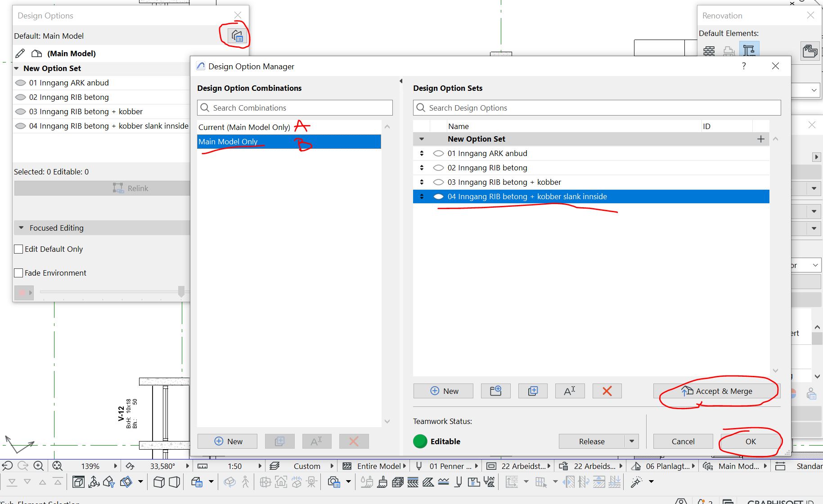The image size is (823, 504).
Task: Click the zoom in magnifier icon
Action: [39, 466]
